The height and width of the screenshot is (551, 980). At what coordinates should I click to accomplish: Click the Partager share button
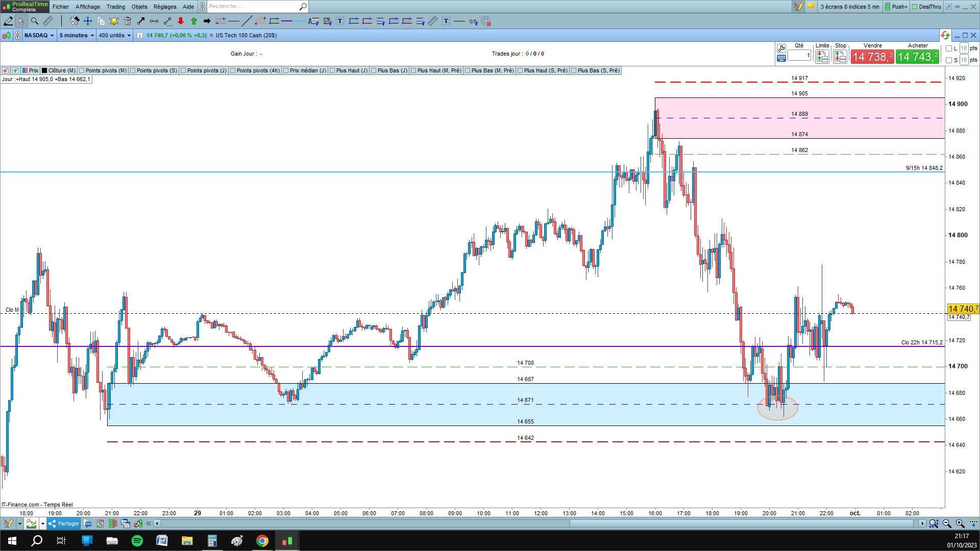click(x=64, y=523)
